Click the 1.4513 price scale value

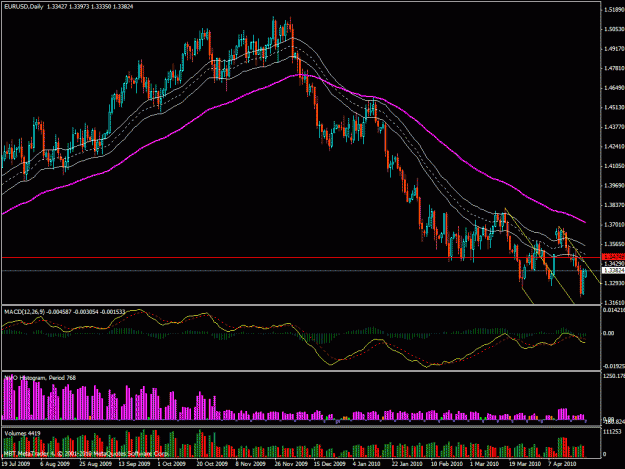(x=614, y=107)
